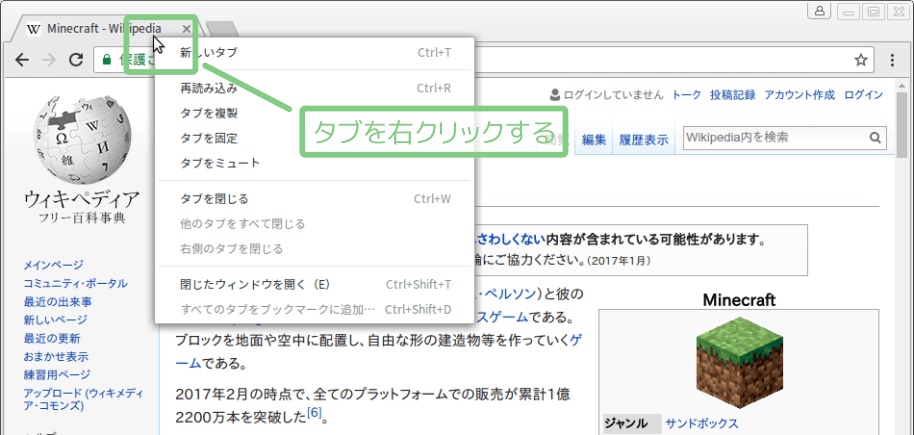The width and height of the screenshot is (914, 435).
Task: Switch to the 編集 tab
Action: pos(594,140)
